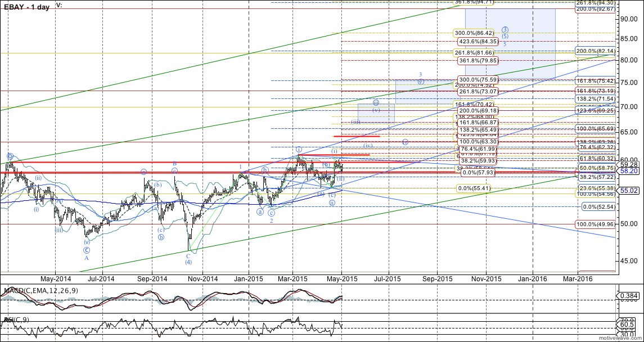Click the Jan-2016 date label
Image resolution: width=644 pixels, height=342 pixels.
[x=534, y=278]
